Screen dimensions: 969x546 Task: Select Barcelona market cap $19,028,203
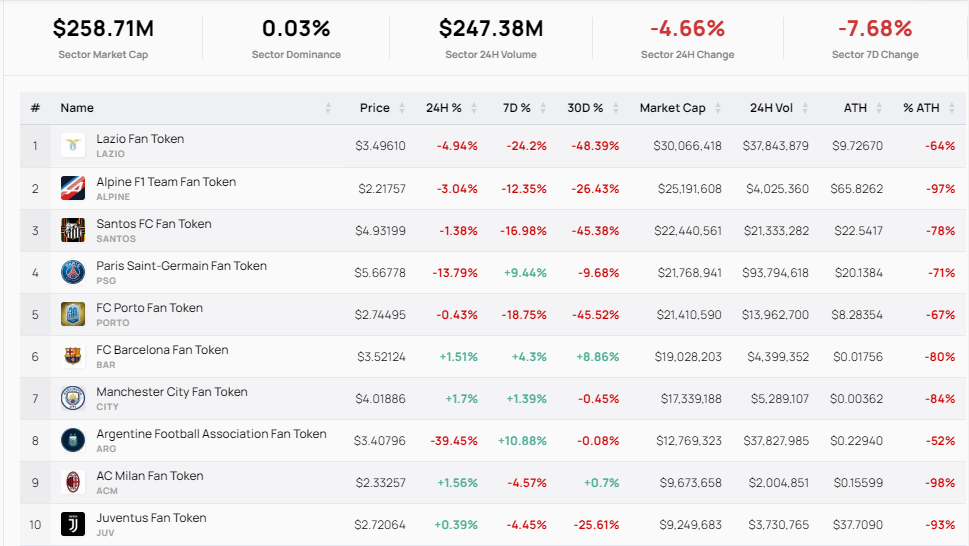coord(688,356)
